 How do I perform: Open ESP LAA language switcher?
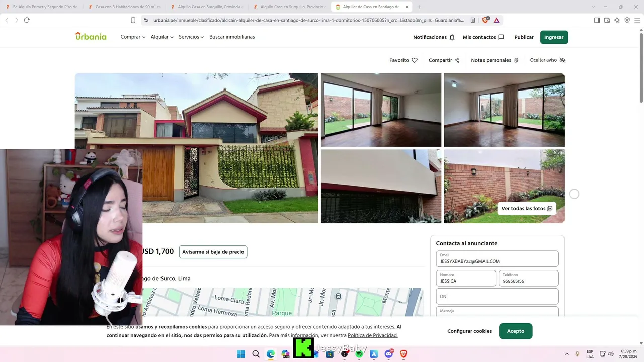pos(590,354)
